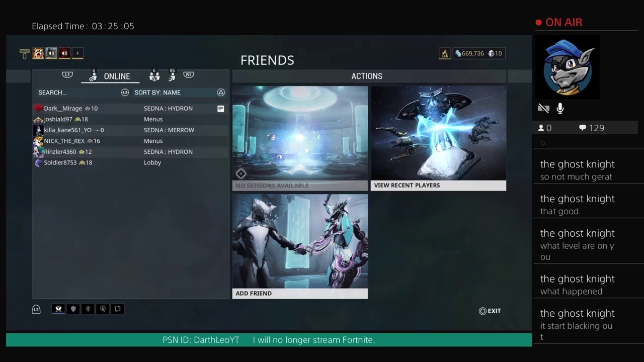Click killa_kane561_YO's avatar icon
Screen dimensions: 644x362
[38, 130]
